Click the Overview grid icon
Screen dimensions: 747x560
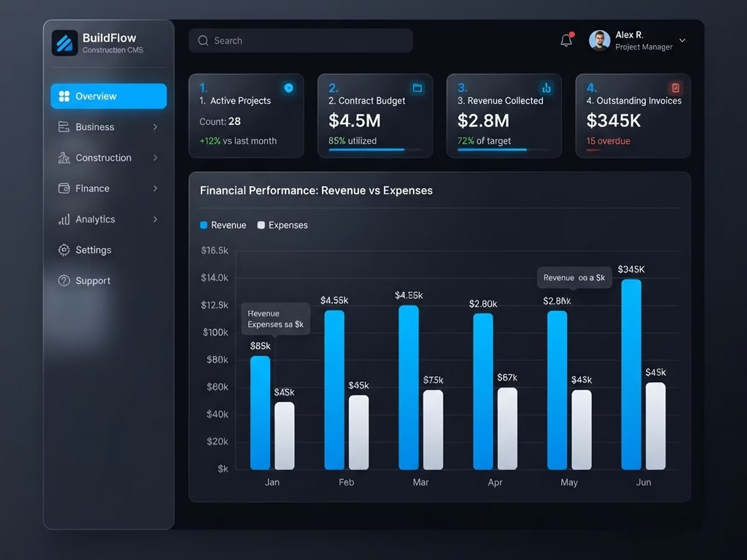coord(64,96)
